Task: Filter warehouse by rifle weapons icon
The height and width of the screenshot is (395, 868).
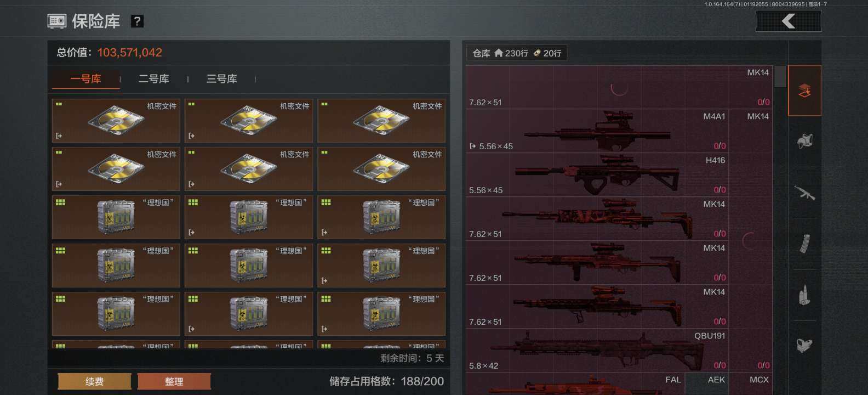Action: 804,193
